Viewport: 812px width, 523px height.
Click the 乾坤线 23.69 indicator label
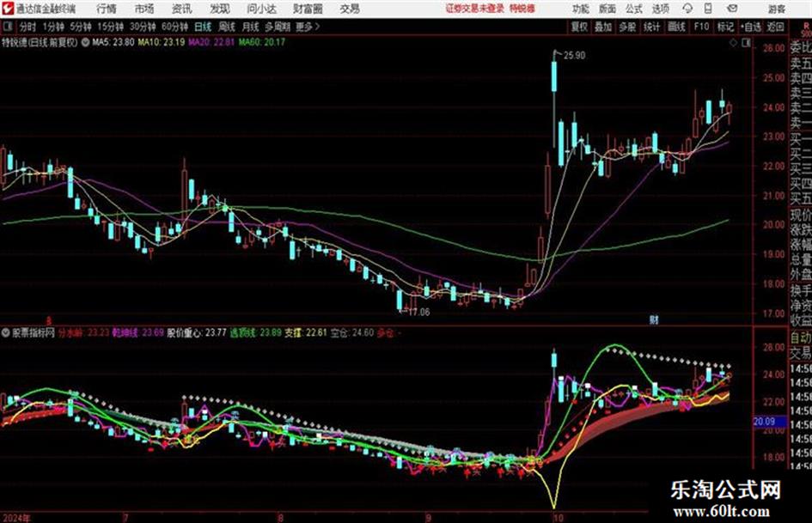137,333
